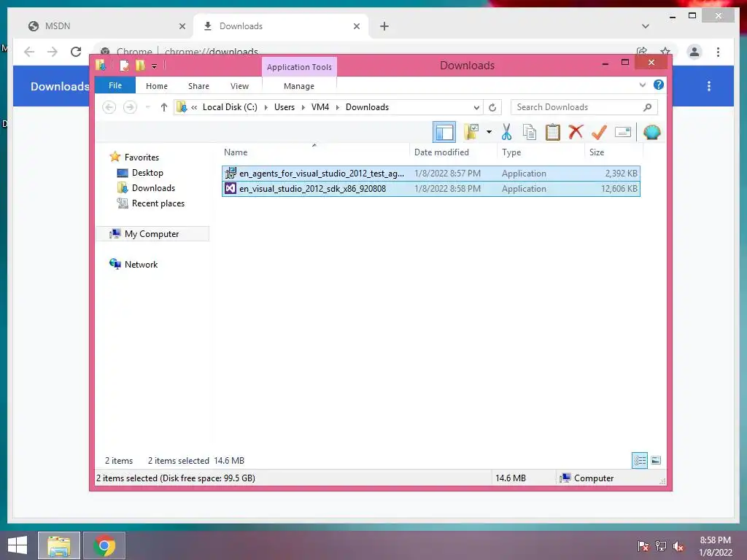Open Customize Quick Access Toolbar dropdown
This screenshot has height=560, width=747.
(x=155, y=66)
